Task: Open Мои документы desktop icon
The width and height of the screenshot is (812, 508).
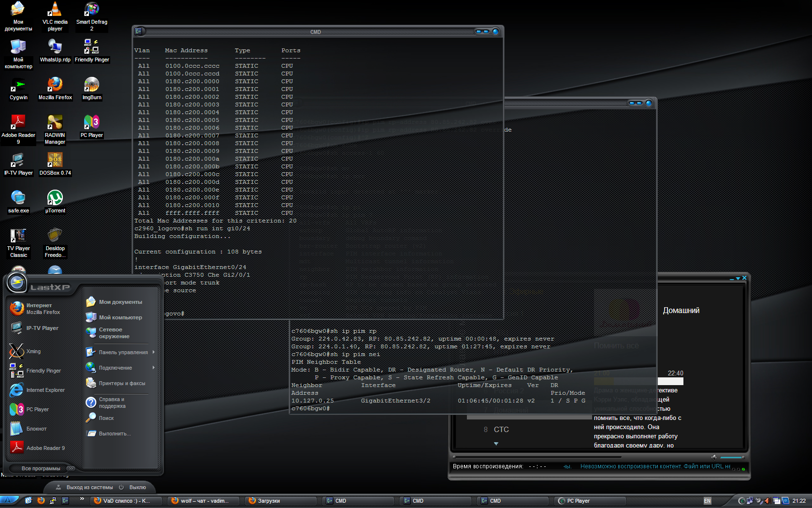Action: coord(18,17)
